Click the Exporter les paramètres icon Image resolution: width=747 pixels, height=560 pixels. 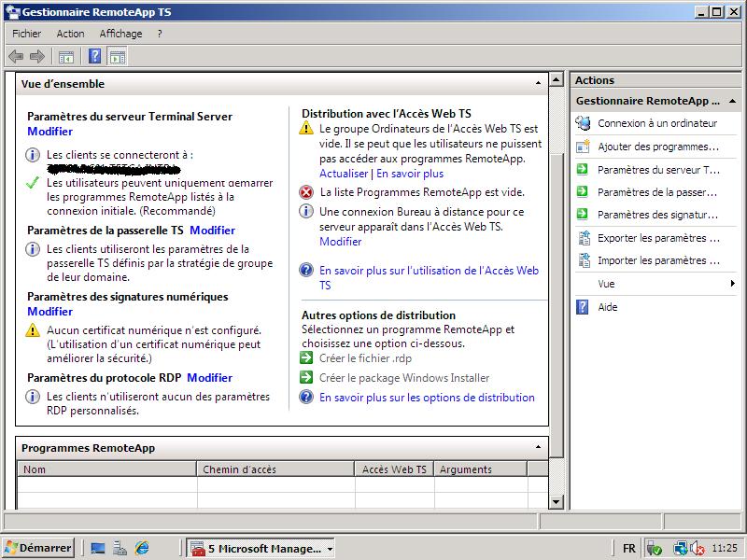pyautogui.click(x=584, y=238)
